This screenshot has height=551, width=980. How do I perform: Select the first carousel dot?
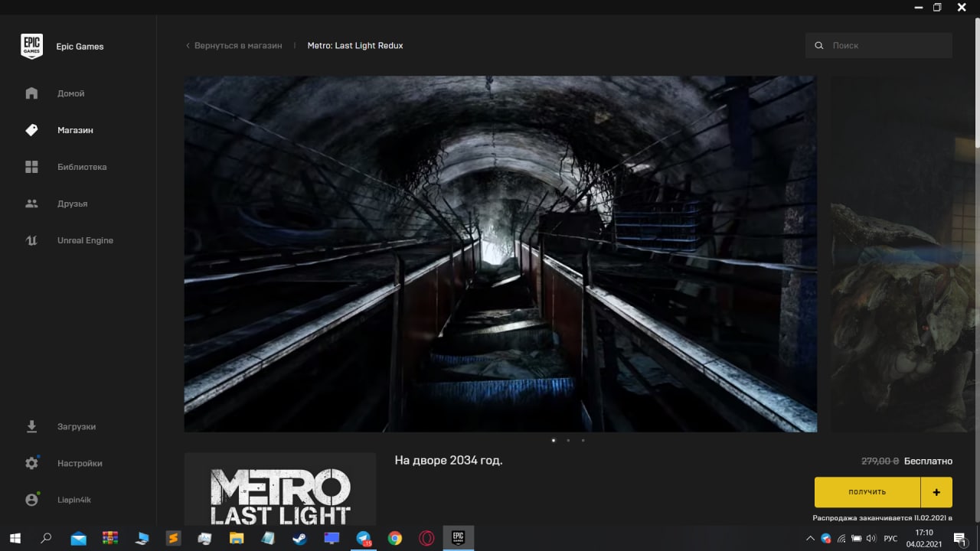(554, 440)
